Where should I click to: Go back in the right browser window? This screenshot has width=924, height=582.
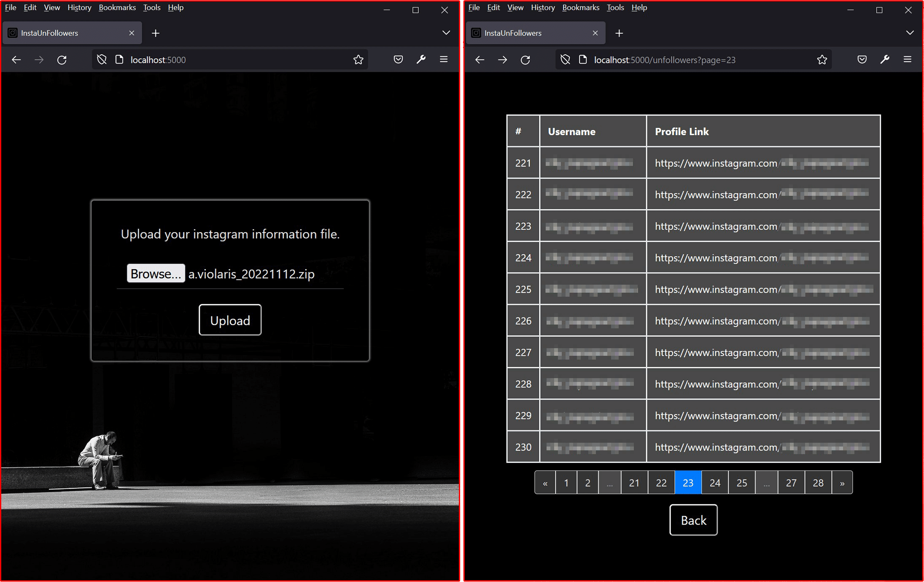[x=480, y=60]
